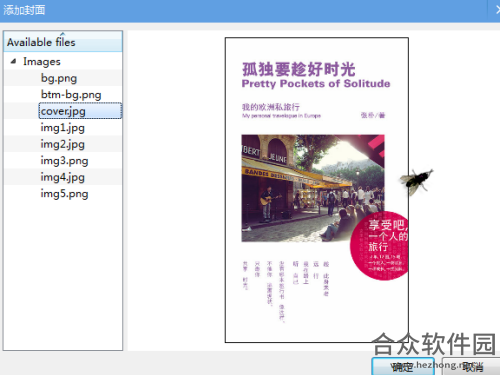Sort by the Available files header
Viewport: 500px width, 375px height.
coord(63,42)
